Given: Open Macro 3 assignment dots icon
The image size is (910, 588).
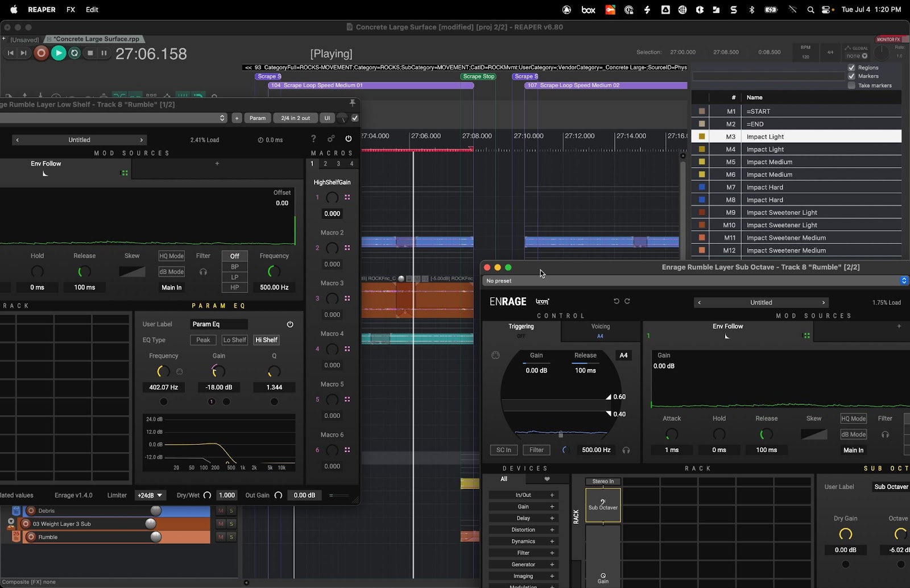Looking at the screenshot, I should coord(347,299).
